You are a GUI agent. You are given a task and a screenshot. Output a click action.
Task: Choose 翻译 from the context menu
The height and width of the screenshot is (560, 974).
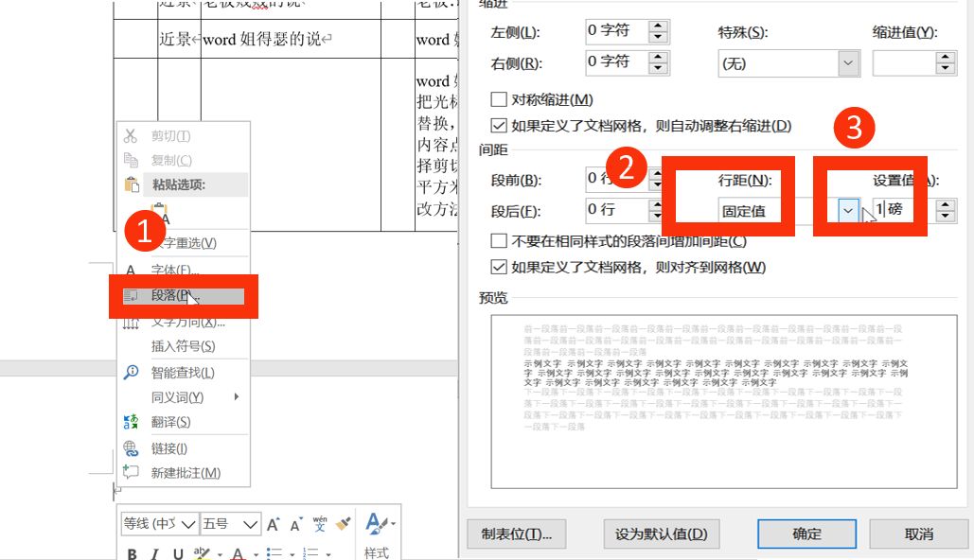(170, 422)
